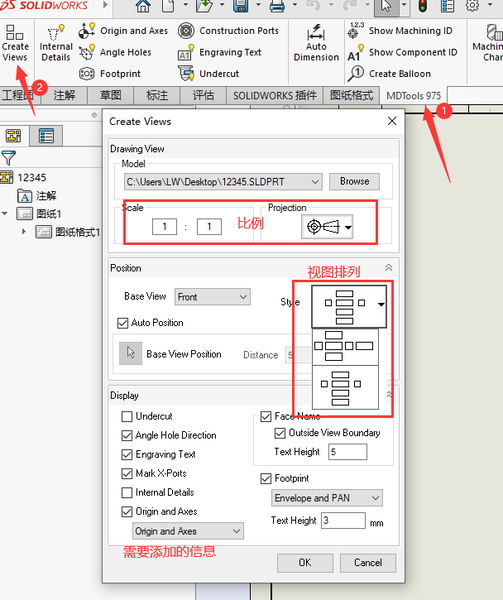Screen dimensions: 503x600
Task: Open the Model file path dropdown
Action: 223,182
